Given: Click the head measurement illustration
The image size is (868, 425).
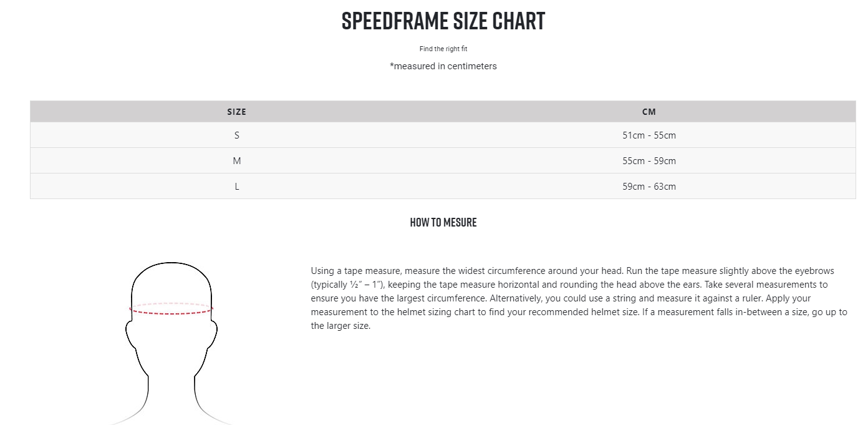Looking at the screenshot, I should pos(171,343).
